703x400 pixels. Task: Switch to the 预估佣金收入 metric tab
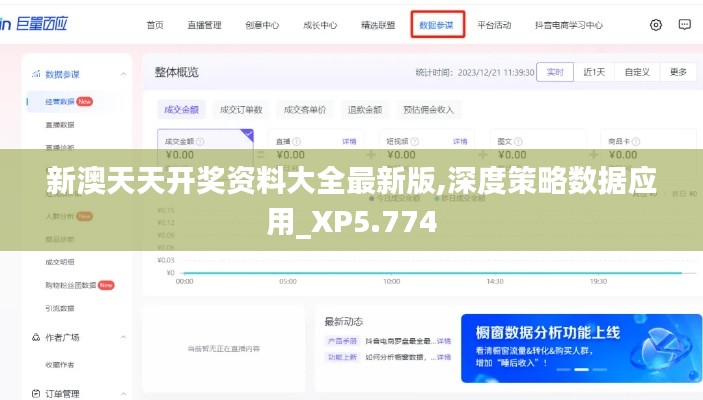tap(428, 109)
